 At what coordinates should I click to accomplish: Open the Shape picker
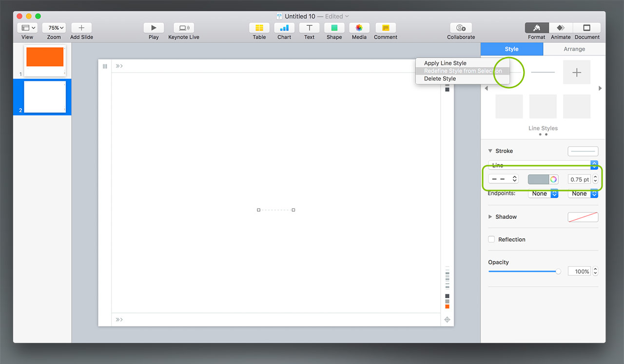[x=334, y=28]
